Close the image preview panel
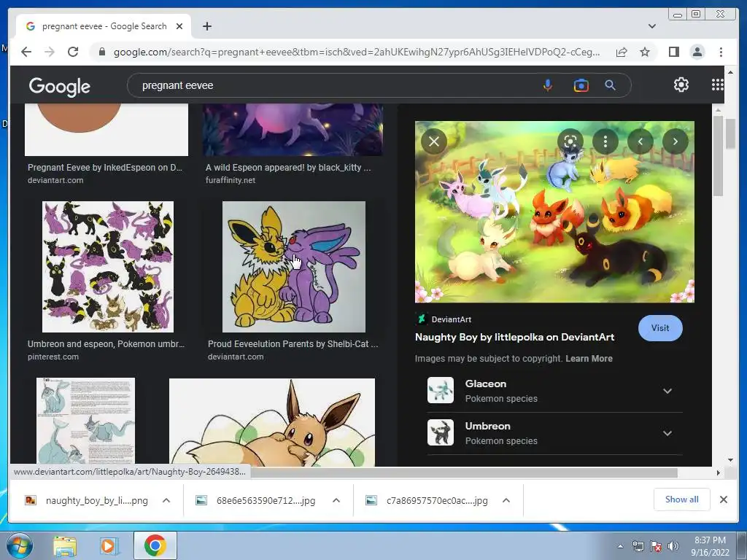This screenshot has width=747, height=560. pos(433,141)
